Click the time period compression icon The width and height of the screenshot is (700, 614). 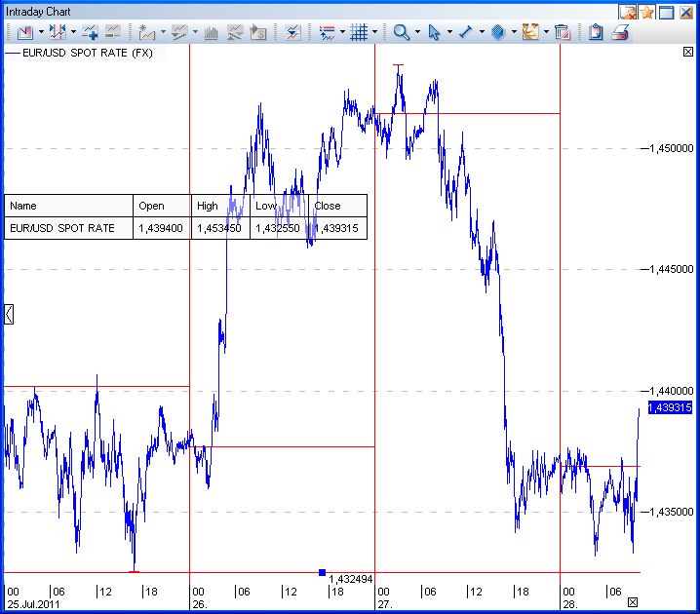click(58, 32)
